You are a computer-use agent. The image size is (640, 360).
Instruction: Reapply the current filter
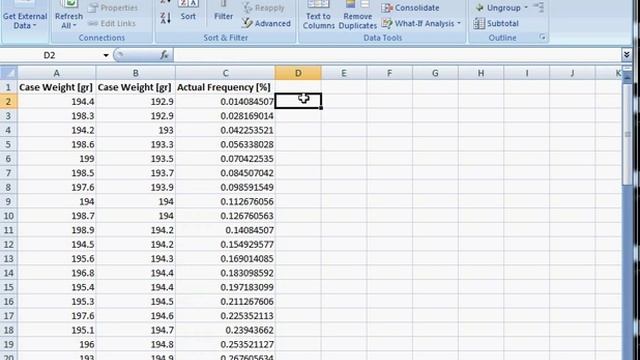click(264, 8)
